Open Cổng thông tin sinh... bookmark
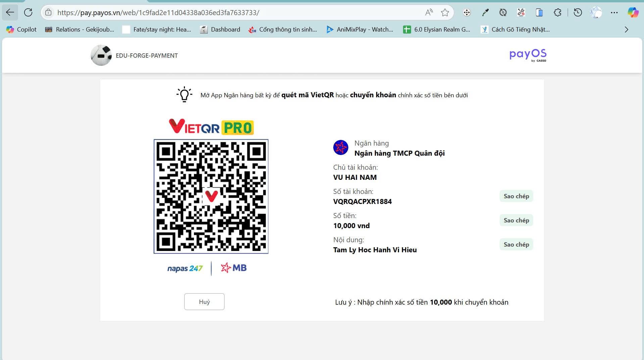This screenshot has width=644, height=360. pyautogui.click(x=283, y=30)
